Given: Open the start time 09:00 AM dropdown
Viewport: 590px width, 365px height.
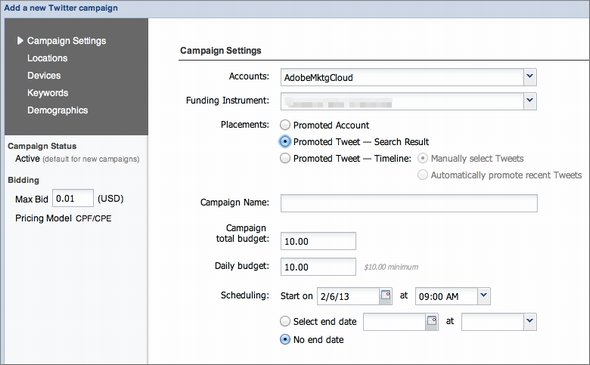Looking at the screenshot, I should [x=484, y=296].
